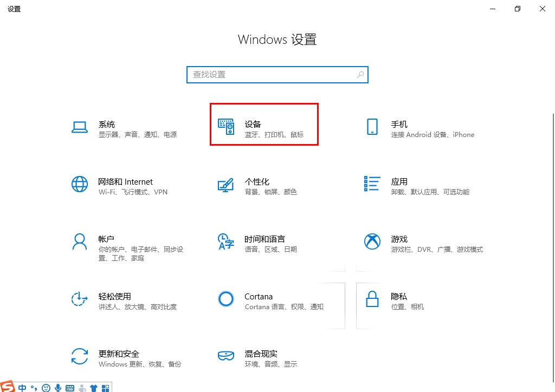Click '背景、锁屏、颜色' description

coord(271,192)
